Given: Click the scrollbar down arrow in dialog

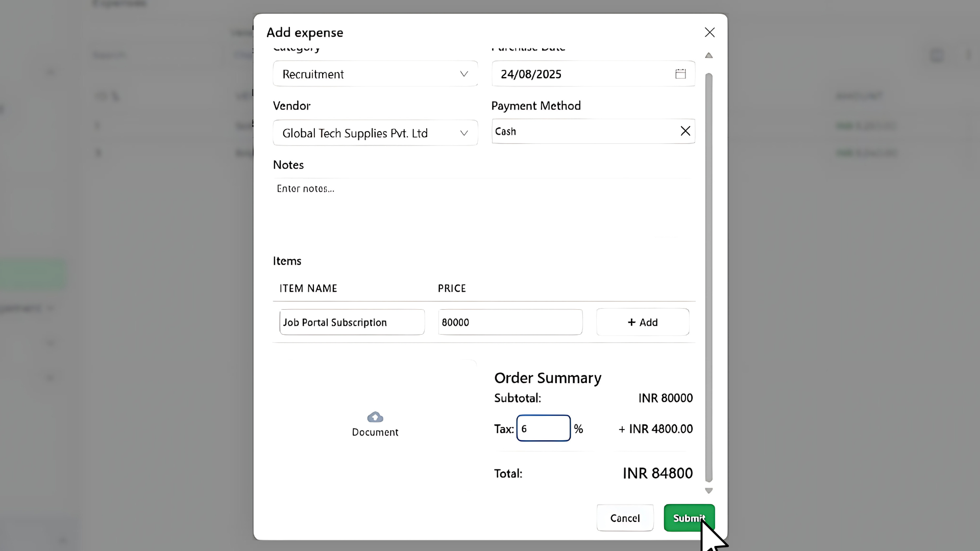Looking at the screenshot, I should (x=708, y=491).
